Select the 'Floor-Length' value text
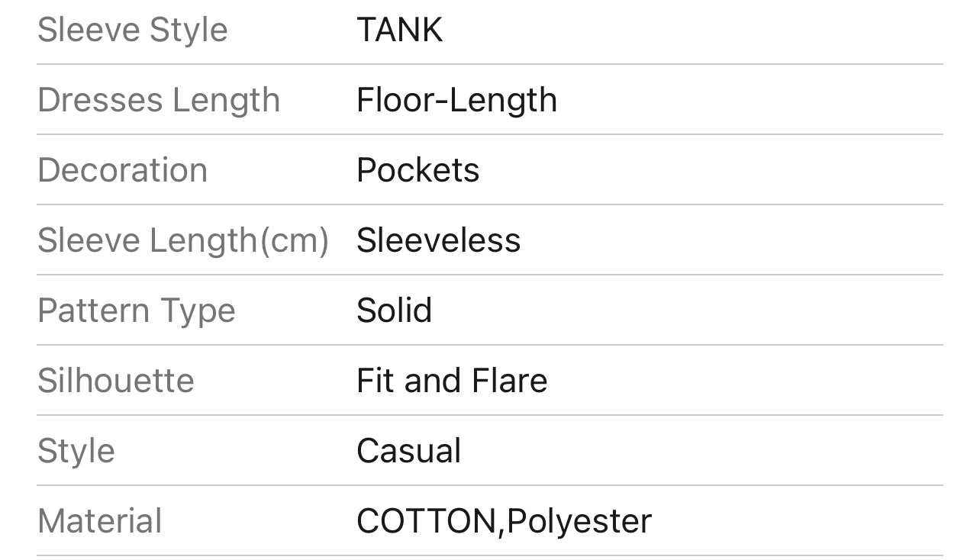Viewport: 980px width, 560px height. 456,101
